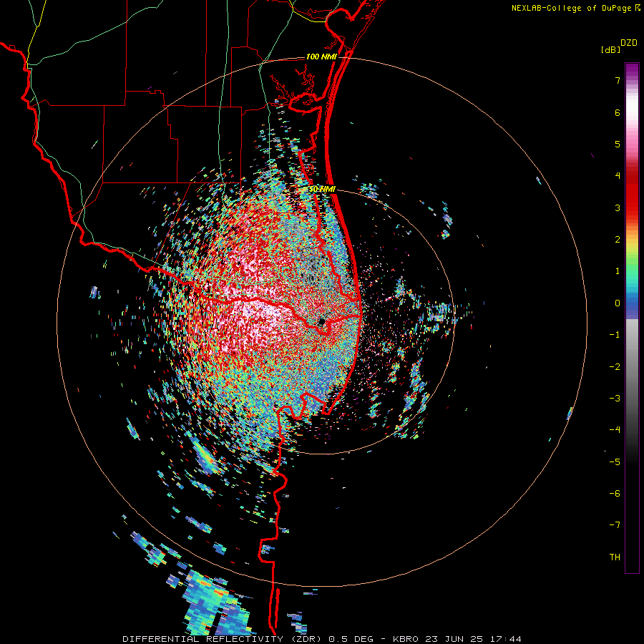The width and height of the screenshot is (644, 644).
Task: Click the 7 value on the color scale
Action: pyautogui.click(x=618, y=80)
